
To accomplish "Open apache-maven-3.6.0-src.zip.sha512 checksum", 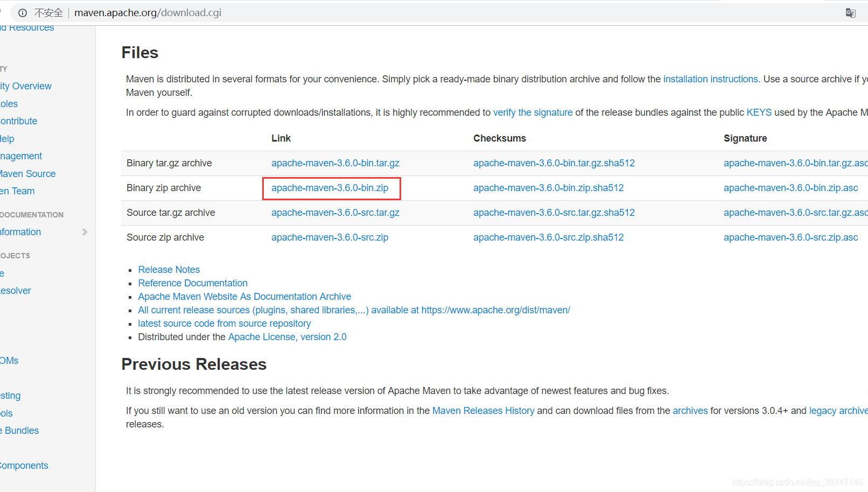I will 548,237.
